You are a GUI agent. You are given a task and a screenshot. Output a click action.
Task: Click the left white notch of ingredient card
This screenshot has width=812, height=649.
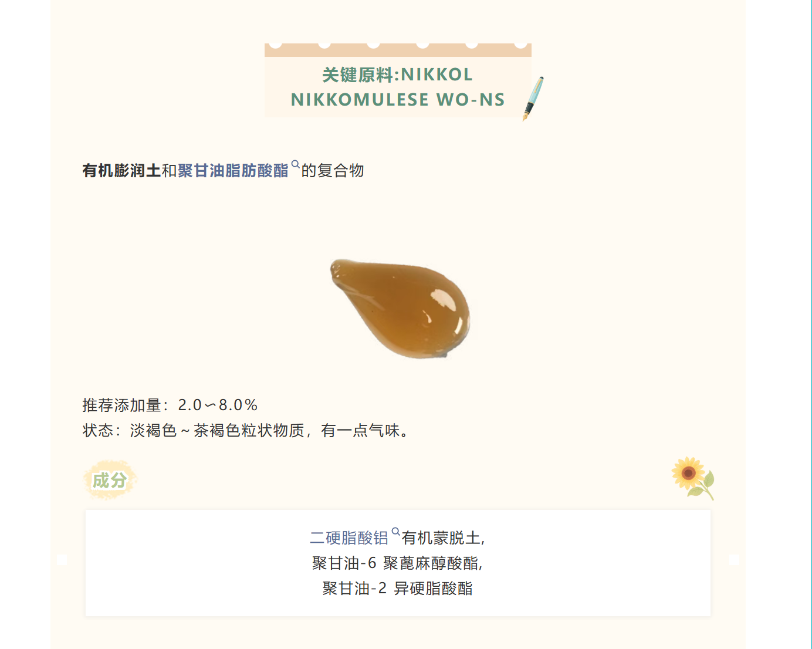(x=62, y=560)
